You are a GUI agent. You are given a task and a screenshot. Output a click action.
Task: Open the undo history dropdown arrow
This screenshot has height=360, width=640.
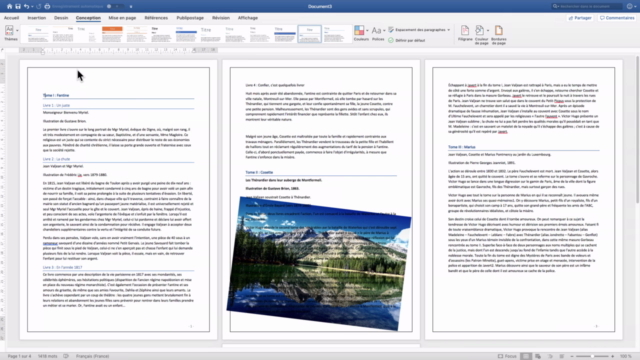pyautogui.click(x=32, y=7)
